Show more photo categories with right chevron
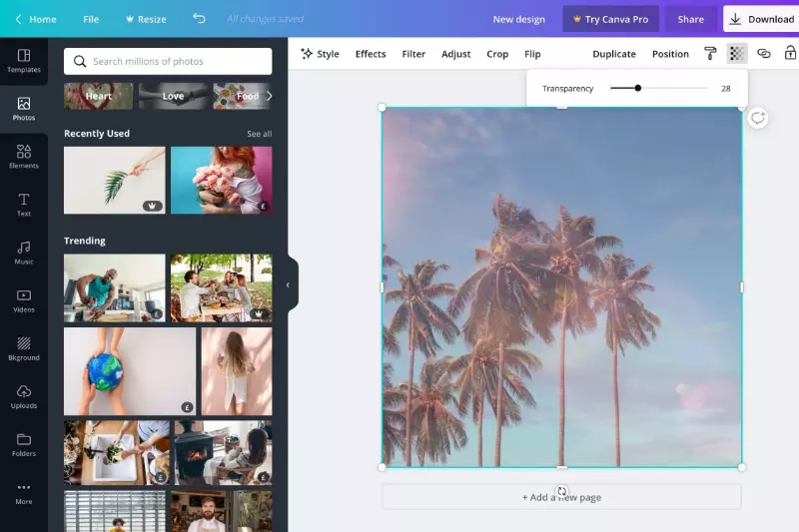 tap(269, 96)
